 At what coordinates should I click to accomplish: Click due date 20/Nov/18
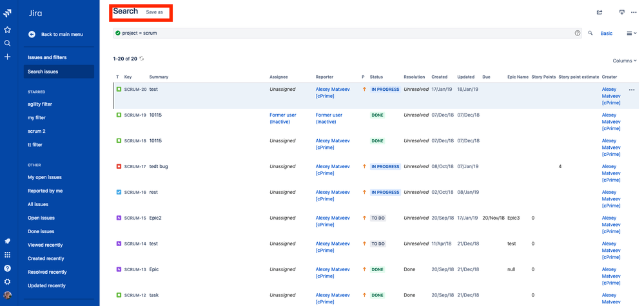coord(493,218)
